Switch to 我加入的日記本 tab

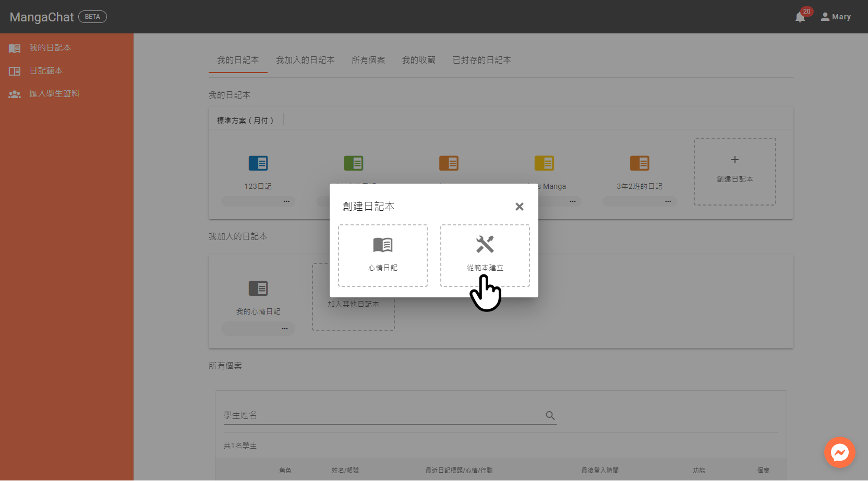tap(305, 60)
